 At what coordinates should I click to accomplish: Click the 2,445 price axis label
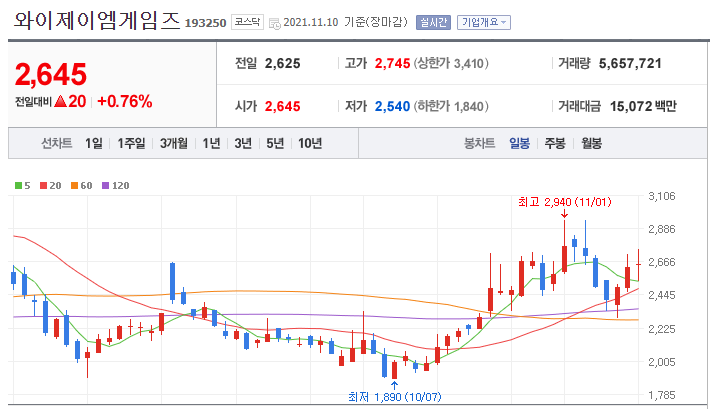tap(662, 295)
